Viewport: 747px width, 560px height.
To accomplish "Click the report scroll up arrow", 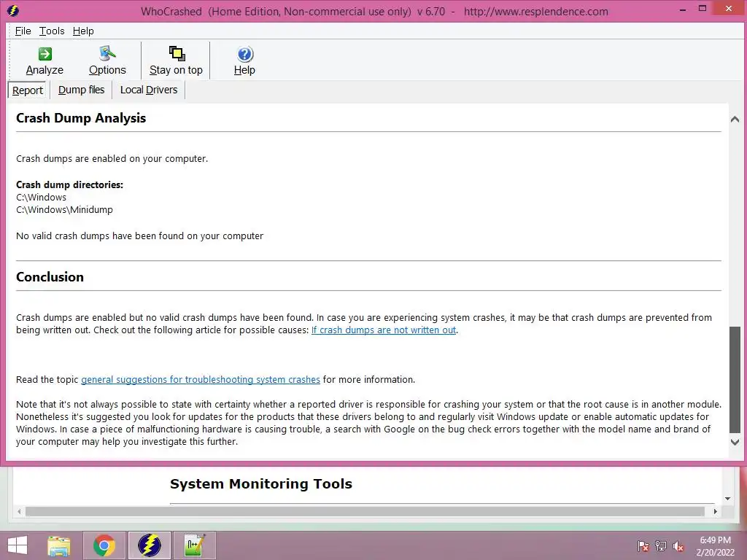I will [735, 119].
